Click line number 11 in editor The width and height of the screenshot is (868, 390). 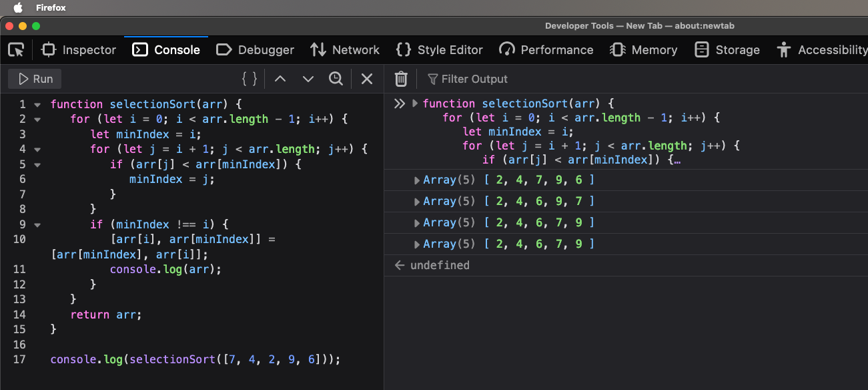tap(19, 269)
